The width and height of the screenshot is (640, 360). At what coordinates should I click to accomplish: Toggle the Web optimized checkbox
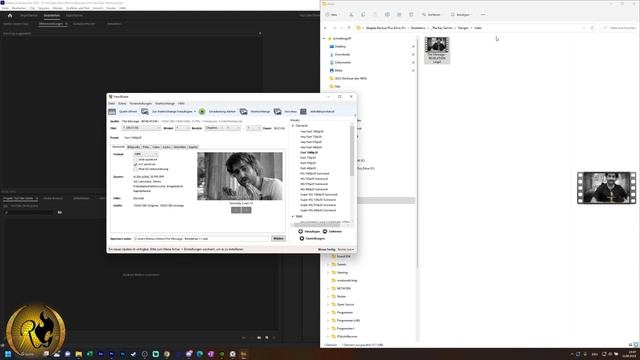pos(136,160)
